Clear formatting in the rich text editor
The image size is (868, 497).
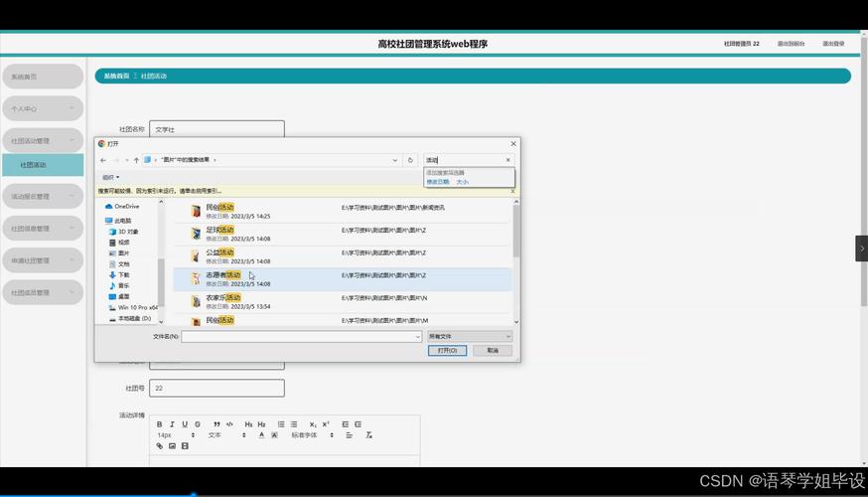click(x=368, y=435)
